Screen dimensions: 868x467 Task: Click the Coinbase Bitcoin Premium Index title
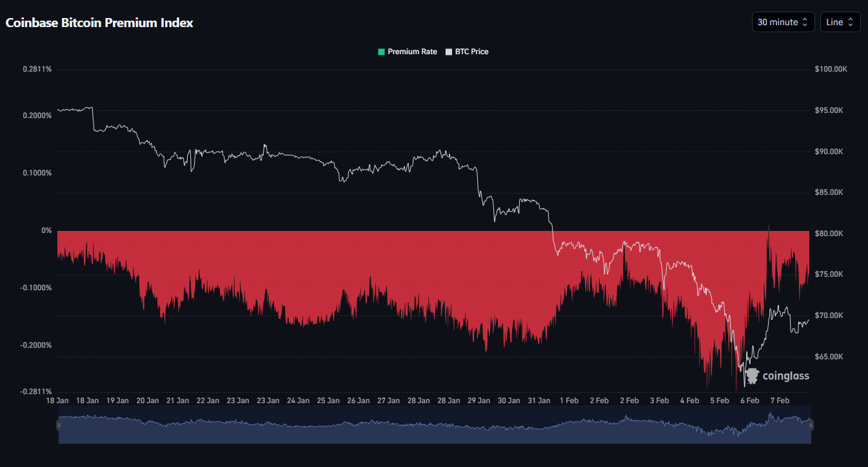(99, 23)
